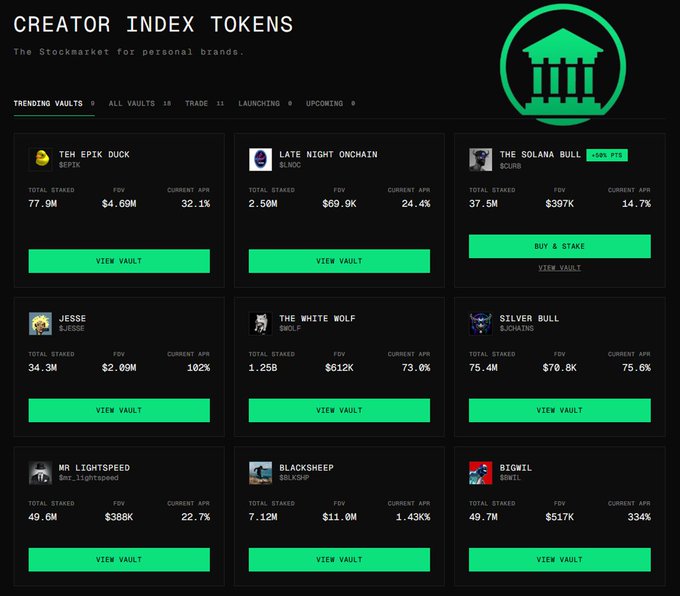View vault for Silver Bull
The image size is (680, 596).
(x=559, y=410)
